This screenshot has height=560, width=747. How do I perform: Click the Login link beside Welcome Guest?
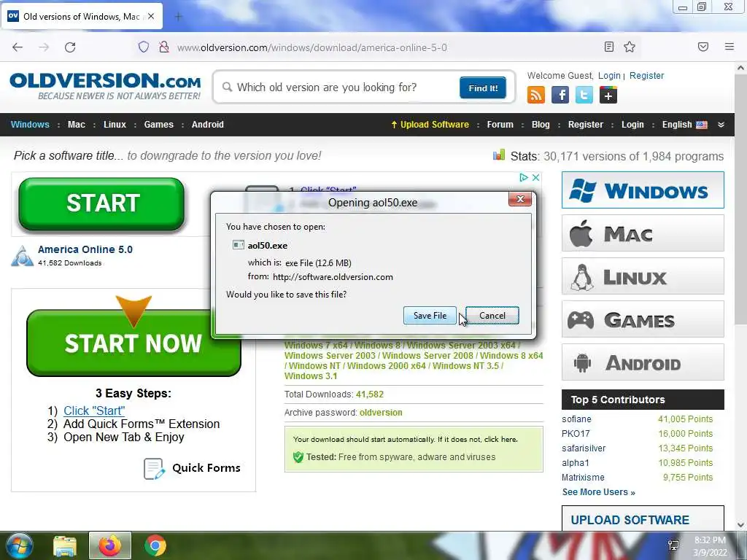coord(609,76)
